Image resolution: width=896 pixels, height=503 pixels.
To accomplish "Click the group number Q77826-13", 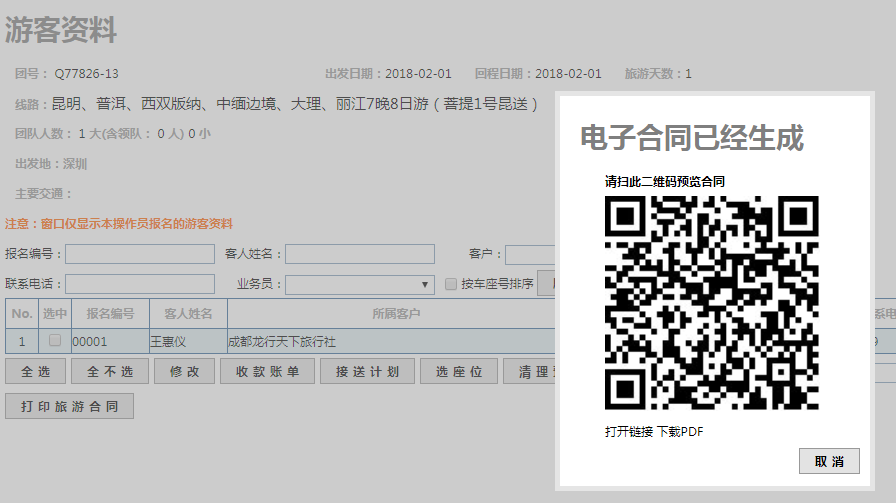I will point(86,74).
